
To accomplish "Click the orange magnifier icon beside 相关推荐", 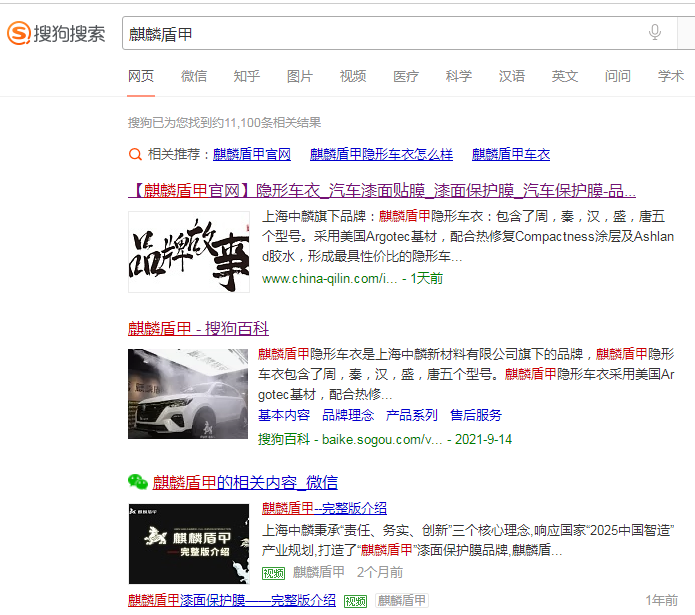I will point(135,154).
